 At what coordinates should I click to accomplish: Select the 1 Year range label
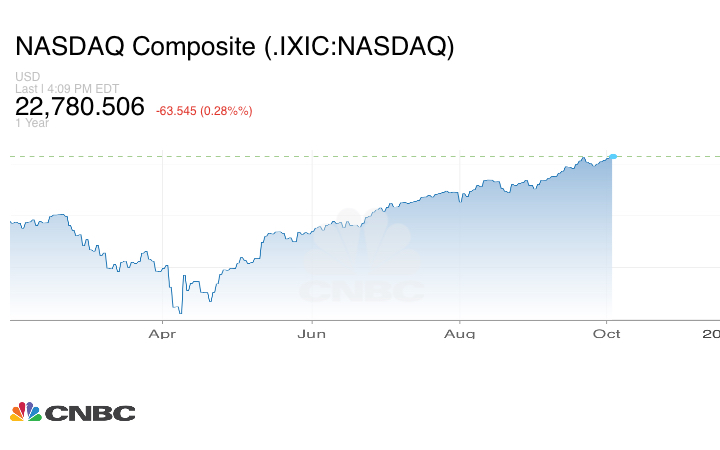pyautogui.click(x=30, y=124)
